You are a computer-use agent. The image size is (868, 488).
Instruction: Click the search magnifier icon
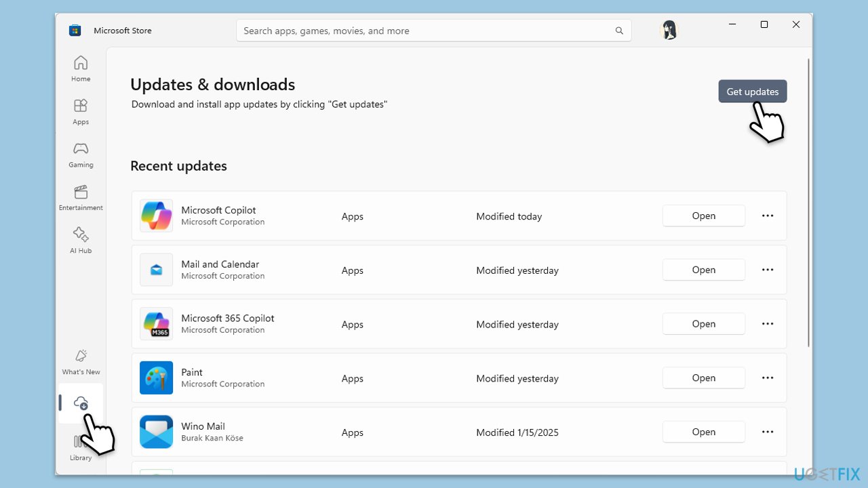coord(619,30)
